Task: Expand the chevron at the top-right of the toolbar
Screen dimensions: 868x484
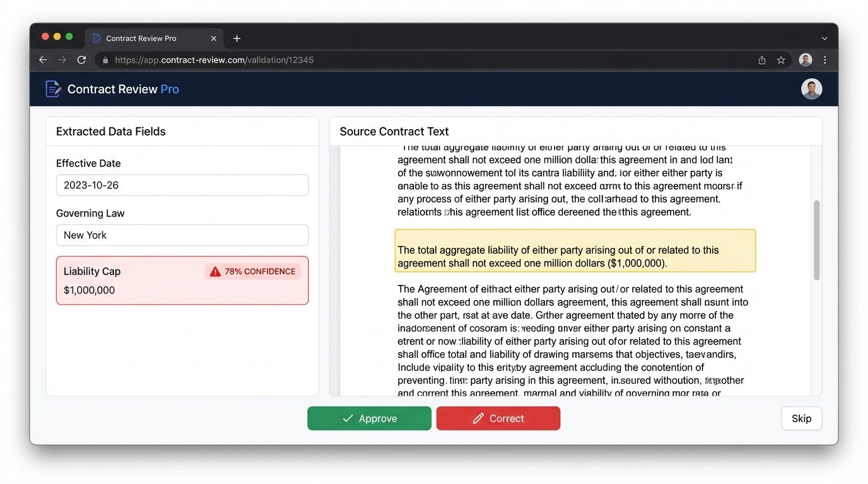Action: 824,37
